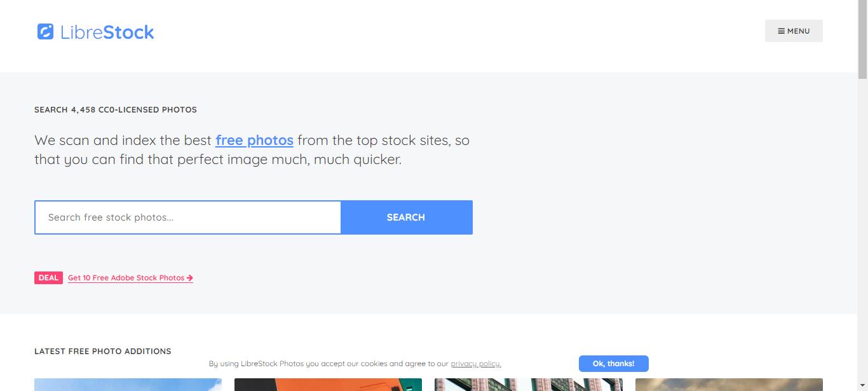Click the cookie notice message text

[329, 364]
